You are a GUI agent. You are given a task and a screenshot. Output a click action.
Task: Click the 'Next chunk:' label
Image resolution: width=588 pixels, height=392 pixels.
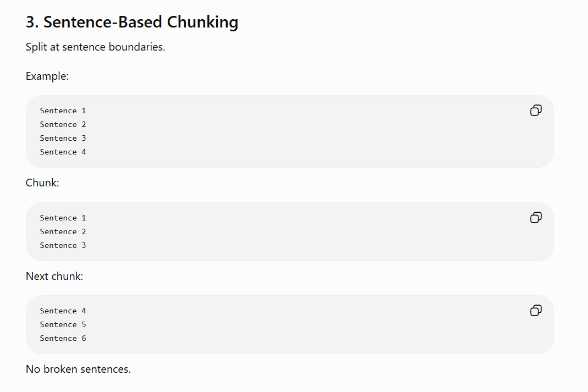[x=54, y=276]
